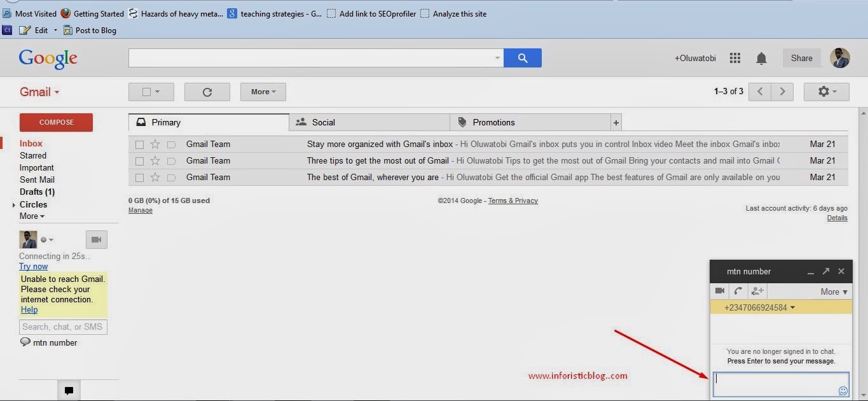Click the Google logo
Screen dimensions: 868x401
(48, 59)
